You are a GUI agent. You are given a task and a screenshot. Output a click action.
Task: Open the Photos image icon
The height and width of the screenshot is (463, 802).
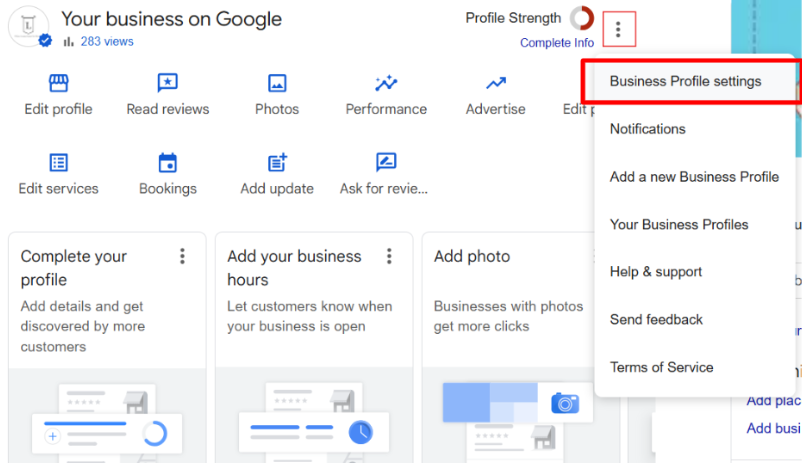click(277, 83)
